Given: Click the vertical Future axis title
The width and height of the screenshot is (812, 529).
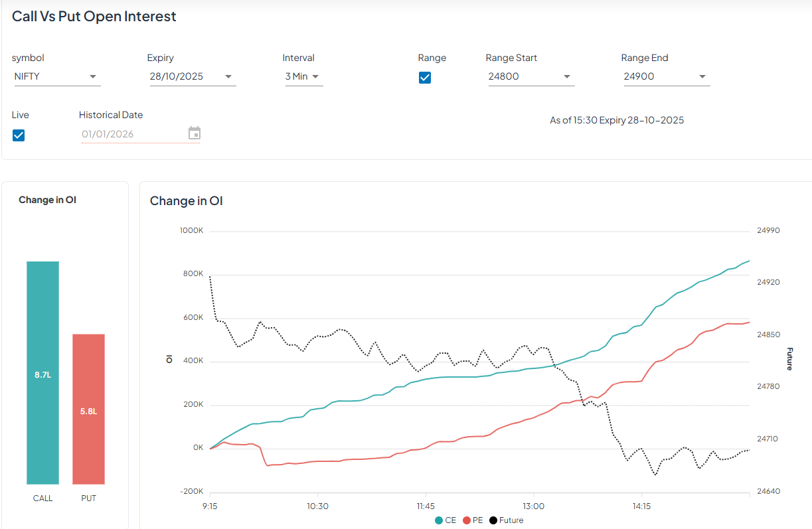Looking at the screenshot, I should click(789, 358).
